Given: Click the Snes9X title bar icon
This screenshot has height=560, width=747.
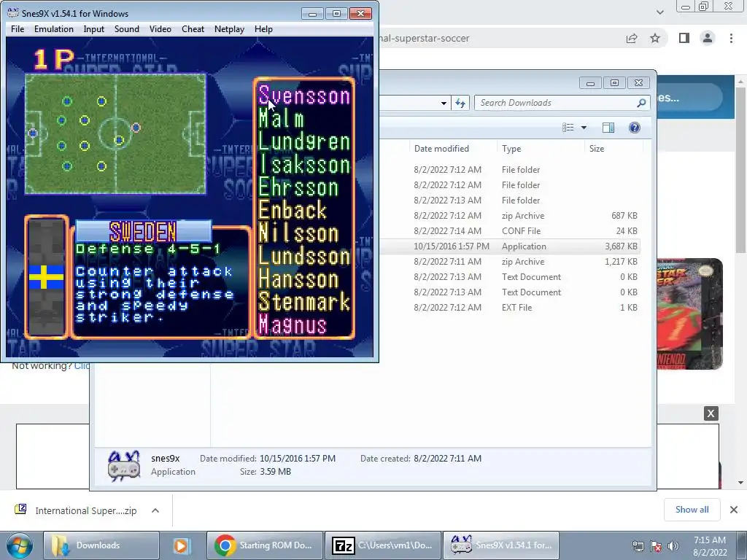Looking at the screenshot, I should tap(13, 13).
